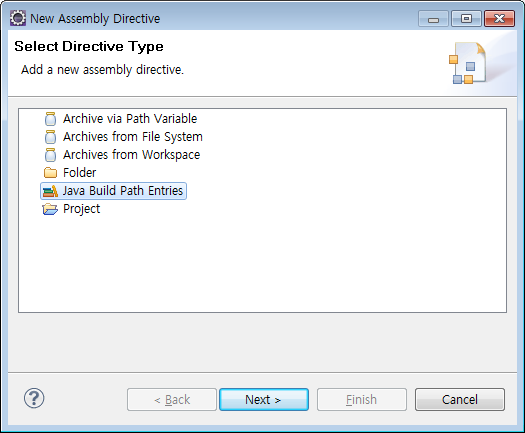
Task: Click the books icon for Java Build Path Entries
Action: point(50,191)
